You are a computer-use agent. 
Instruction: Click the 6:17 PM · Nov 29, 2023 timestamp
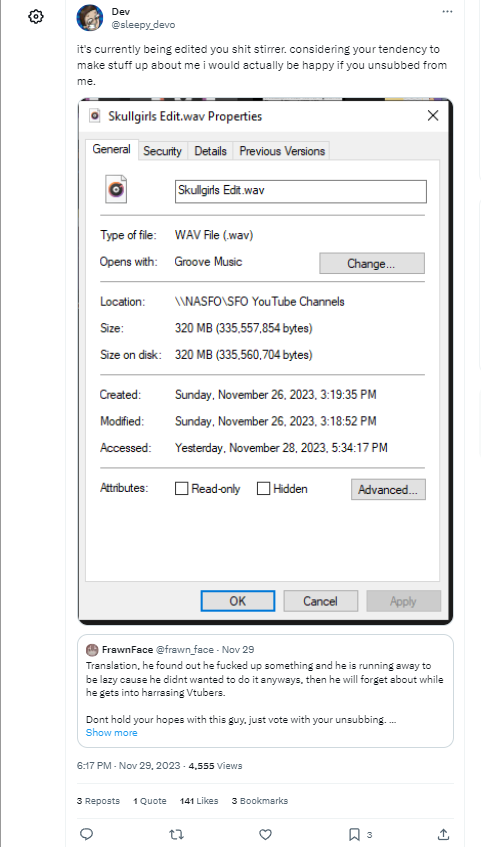pyautogui.click(x=128, y=765)
